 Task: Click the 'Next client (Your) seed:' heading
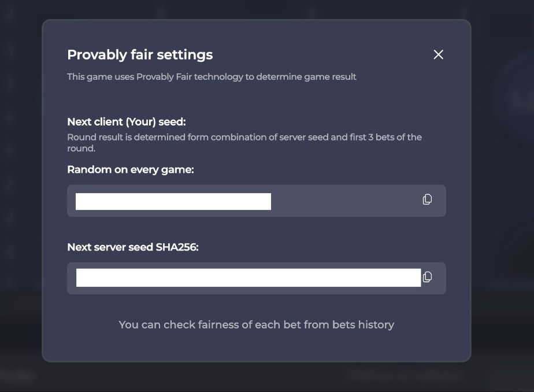click(x=126, y=121)
